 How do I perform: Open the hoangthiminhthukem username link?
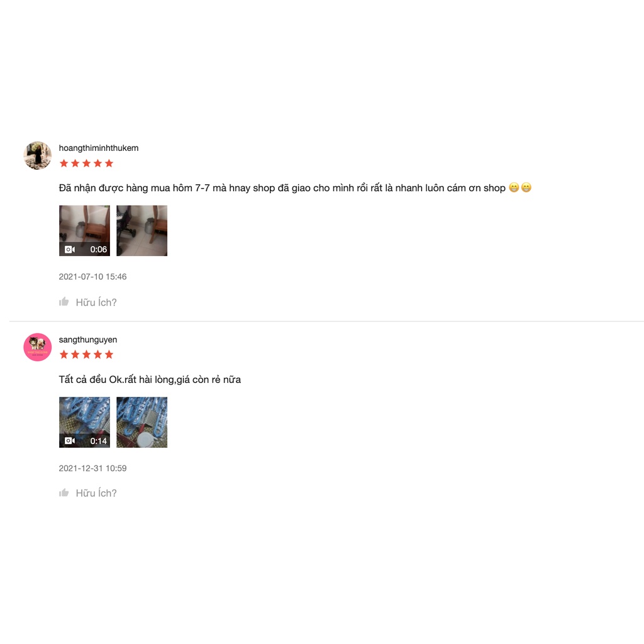tap(99, 148)
